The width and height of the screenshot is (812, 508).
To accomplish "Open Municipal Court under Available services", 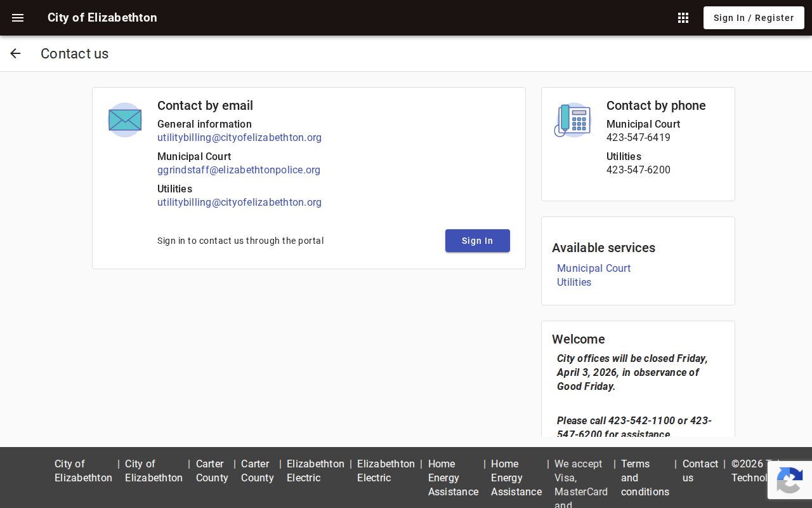I will [594, 268].
